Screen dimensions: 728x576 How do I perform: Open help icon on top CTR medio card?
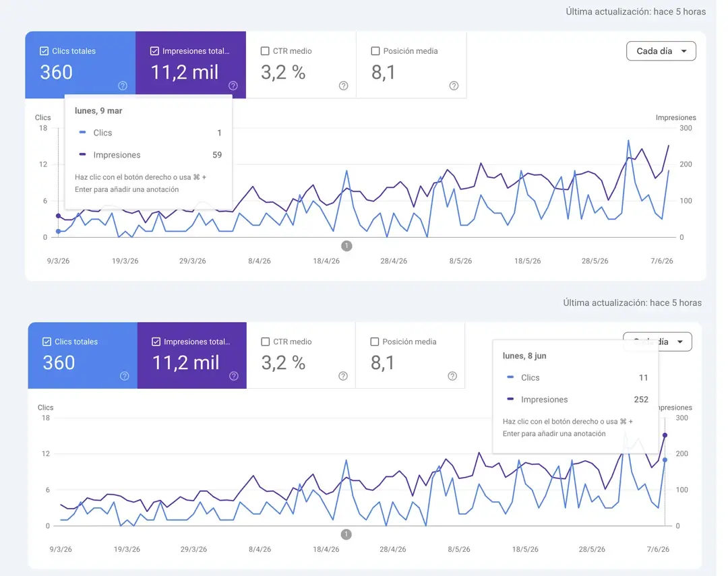pos(344,86)
